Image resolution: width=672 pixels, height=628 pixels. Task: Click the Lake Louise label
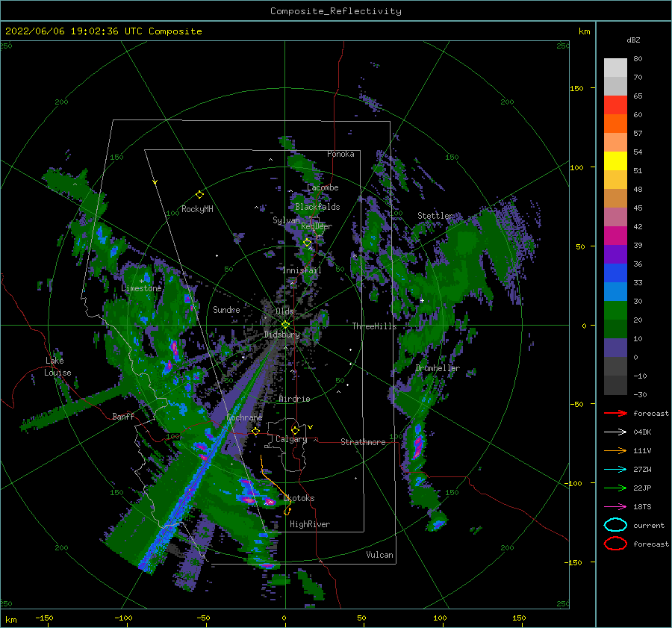[x=57, y=367]
